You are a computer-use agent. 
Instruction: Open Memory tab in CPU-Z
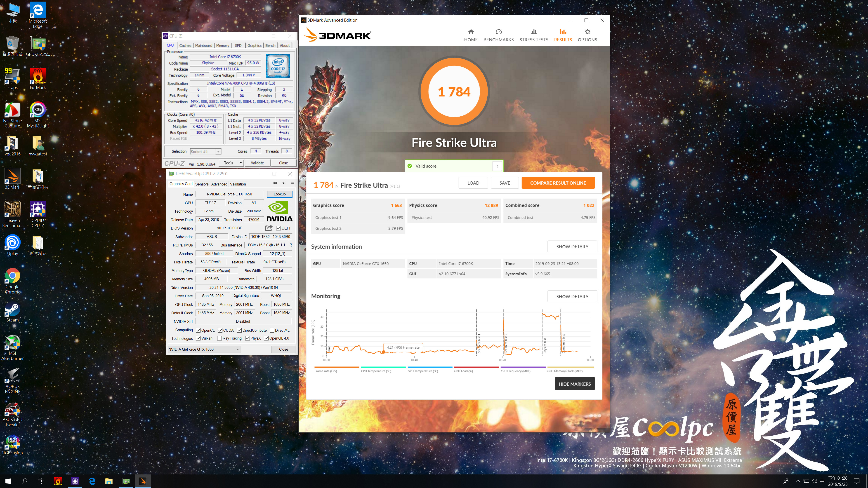222,45
